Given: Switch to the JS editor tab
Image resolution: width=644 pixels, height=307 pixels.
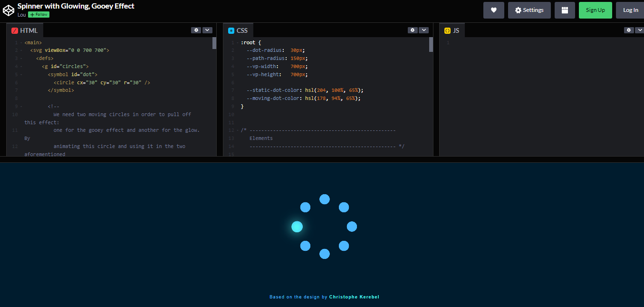Looking at the screenshot, I should click(455, 30).
